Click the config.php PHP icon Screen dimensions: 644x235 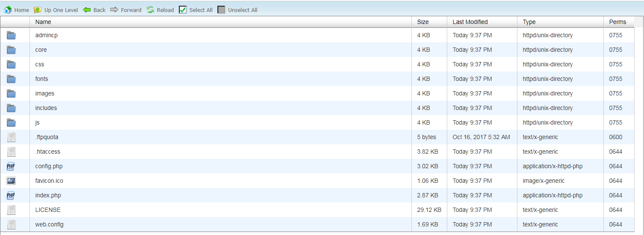click(x=11, y=166)
